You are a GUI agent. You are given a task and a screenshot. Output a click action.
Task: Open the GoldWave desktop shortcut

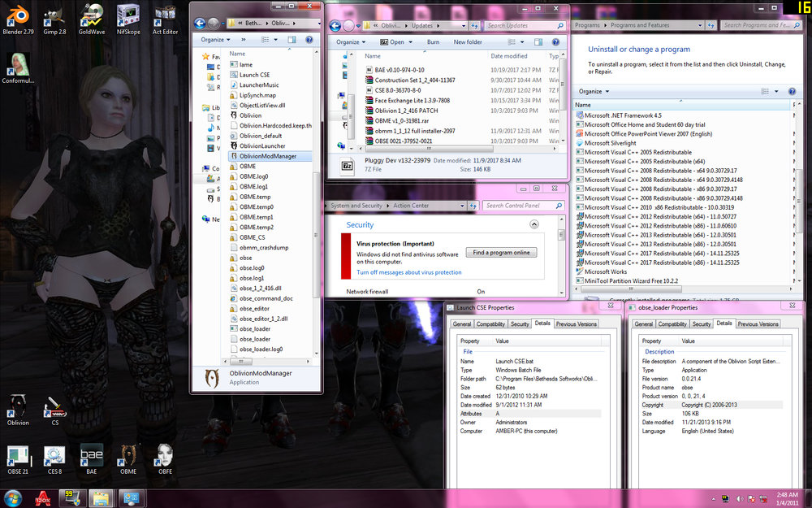92,20
